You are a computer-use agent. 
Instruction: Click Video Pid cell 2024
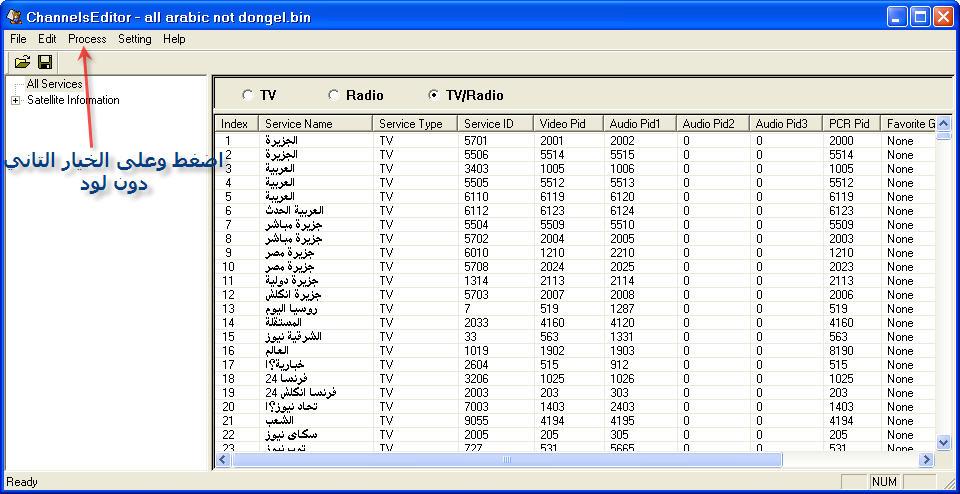pos(552,266)
